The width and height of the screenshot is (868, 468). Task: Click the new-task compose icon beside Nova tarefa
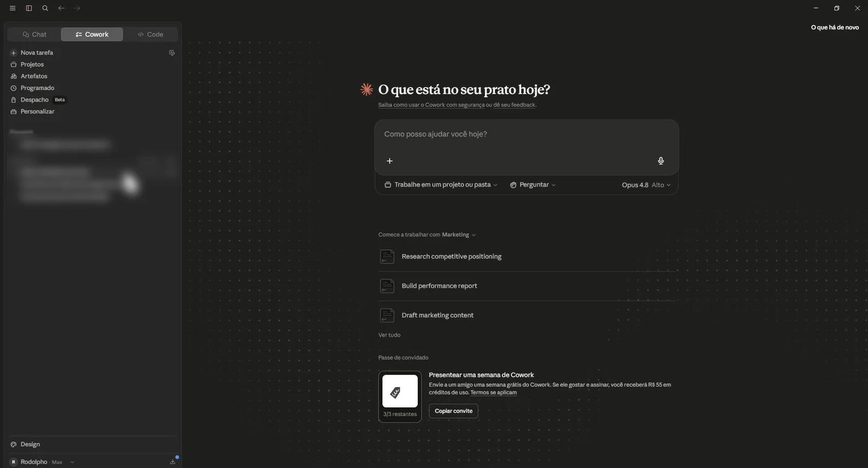172,53
